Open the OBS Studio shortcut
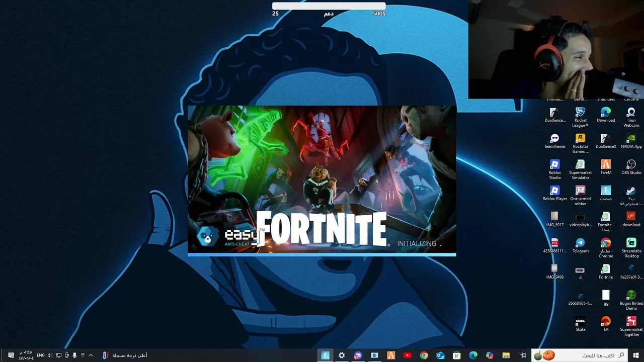This screenshot has width=644, height=362. click(631, 167)
